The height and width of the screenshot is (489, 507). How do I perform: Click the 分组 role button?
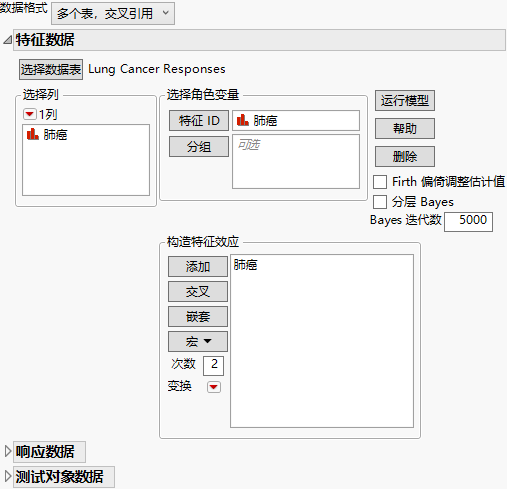pos(199,146)
